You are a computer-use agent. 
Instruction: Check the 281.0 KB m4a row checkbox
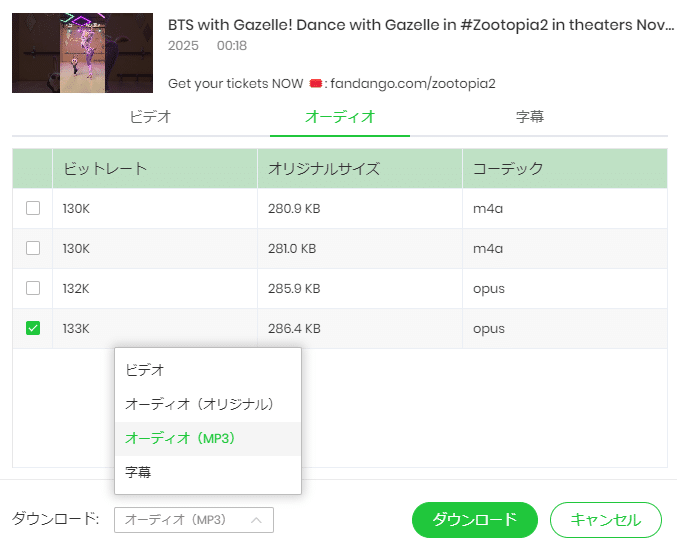(33, 248)
